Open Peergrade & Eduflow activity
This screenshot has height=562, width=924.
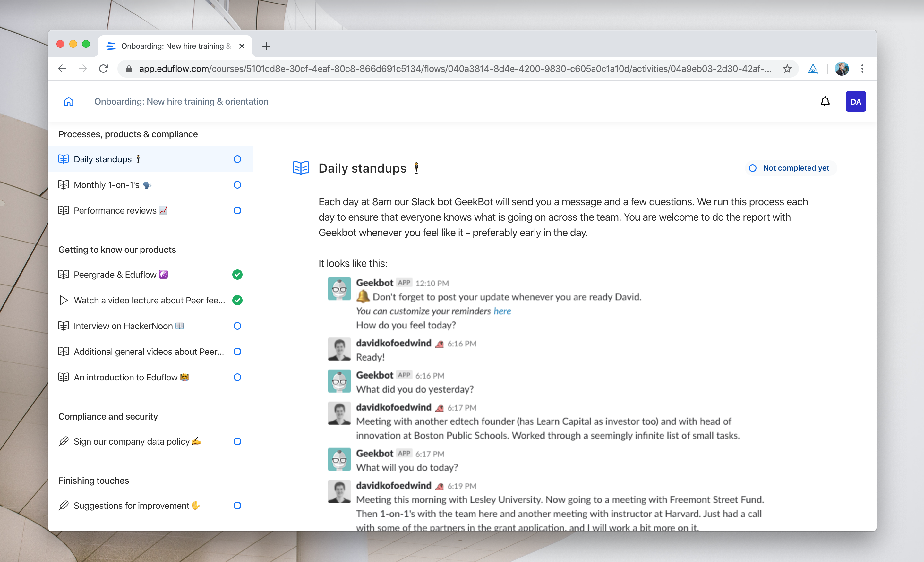click(x=150, y=275)
